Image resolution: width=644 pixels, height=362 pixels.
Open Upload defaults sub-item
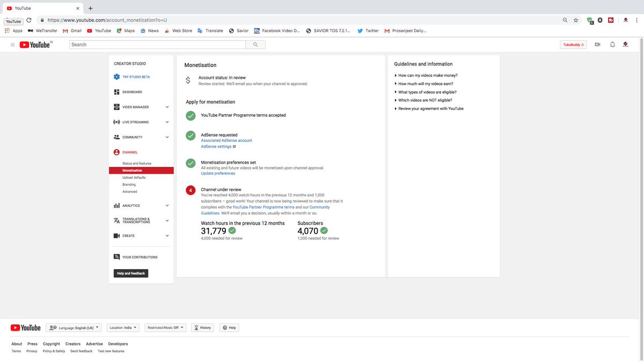[x=134, y=178]
